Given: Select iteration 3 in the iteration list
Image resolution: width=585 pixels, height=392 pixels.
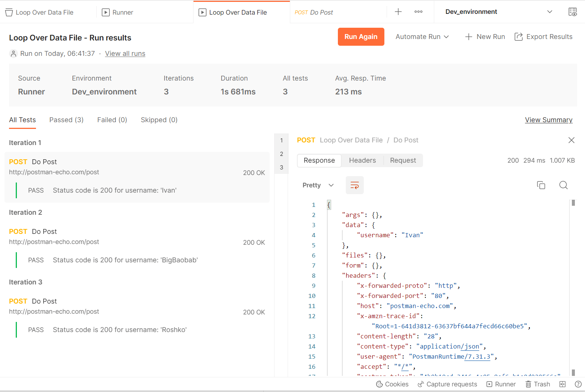Looking at the screenshot, I should pyautogui.click(x=281, y=167).
